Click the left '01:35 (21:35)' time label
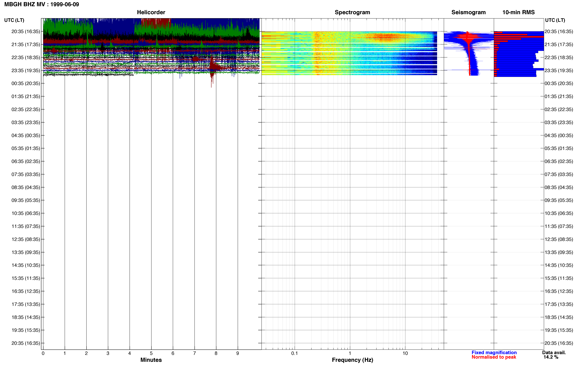588x368 pixels. point(26,96)
